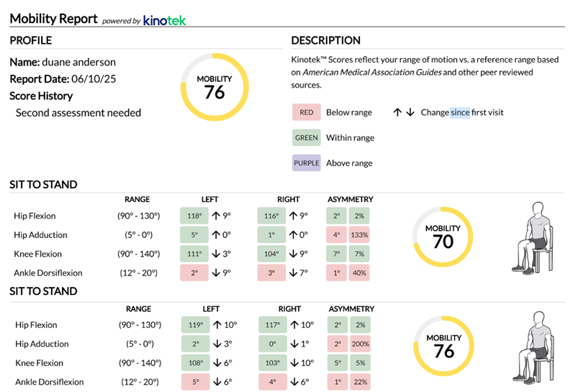Click the kinotek logo in header

(164, 20)
